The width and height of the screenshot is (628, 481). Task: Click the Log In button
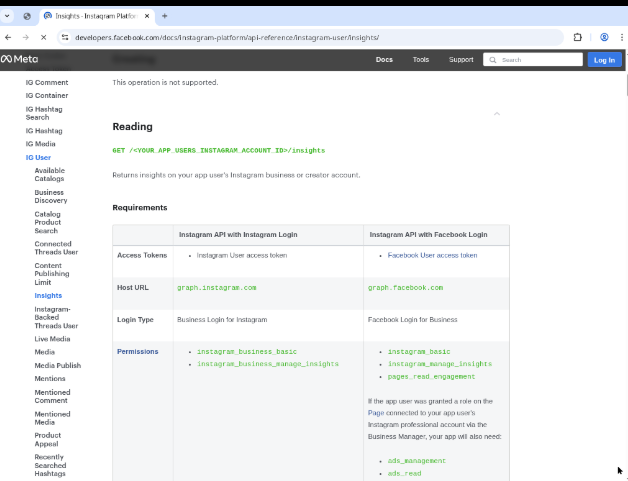604,60
